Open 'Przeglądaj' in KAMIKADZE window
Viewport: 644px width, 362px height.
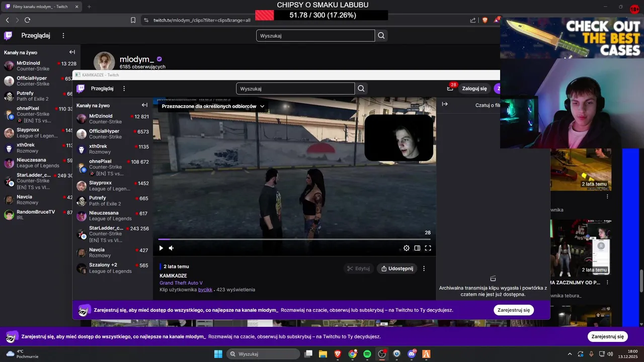(102, 88)
